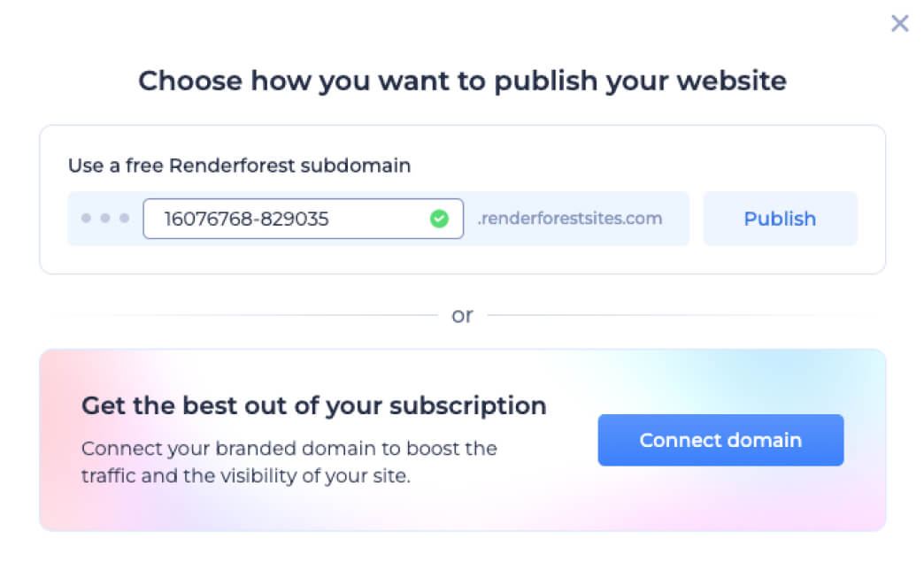The height and width of the screenshot is (570, 924).
Task: Click the divider line right of 'or'
Action: [681, 315]
